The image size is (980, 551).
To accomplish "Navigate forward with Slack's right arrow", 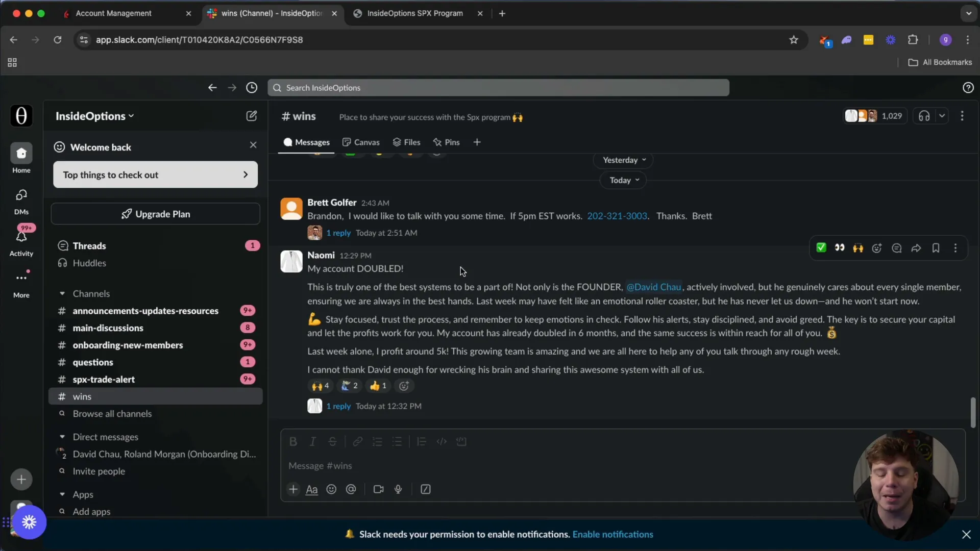I will (232, 88).
